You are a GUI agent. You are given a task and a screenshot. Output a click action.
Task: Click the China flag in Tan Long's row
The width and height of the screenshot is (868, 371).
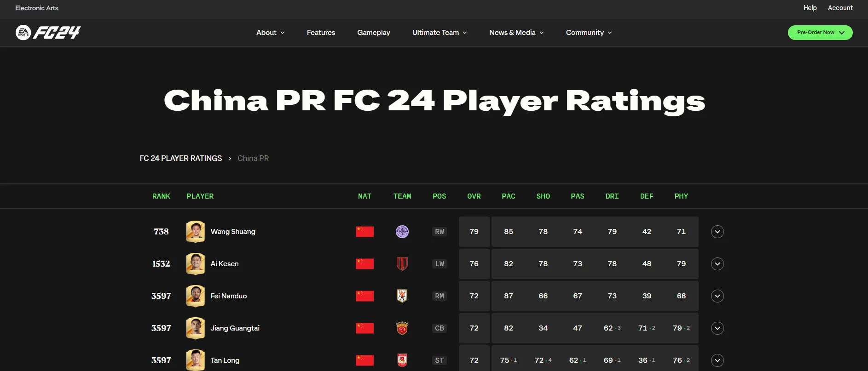(365, 360)
